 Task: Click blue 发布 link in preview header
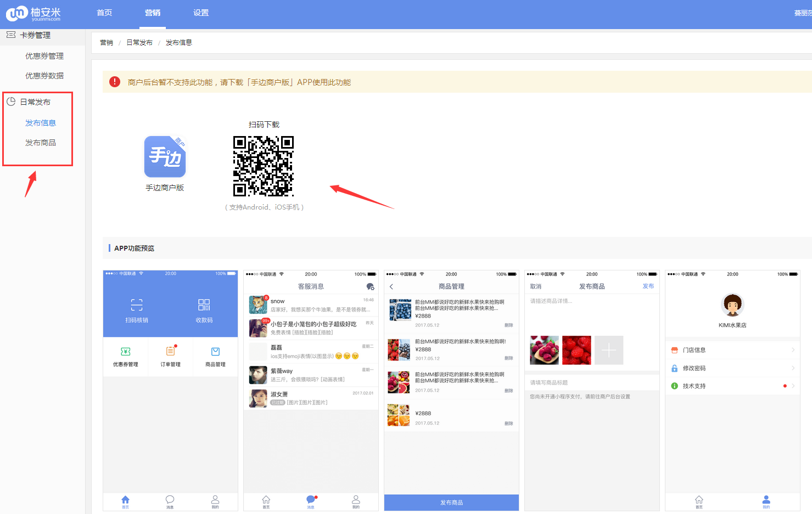click(x=648, y=286)
